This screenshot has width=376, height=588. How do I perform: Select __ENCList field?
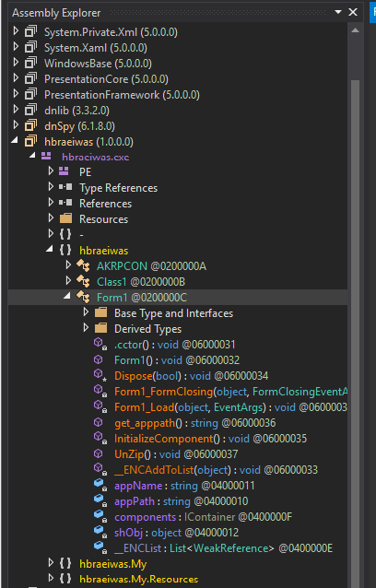point(223,548)
